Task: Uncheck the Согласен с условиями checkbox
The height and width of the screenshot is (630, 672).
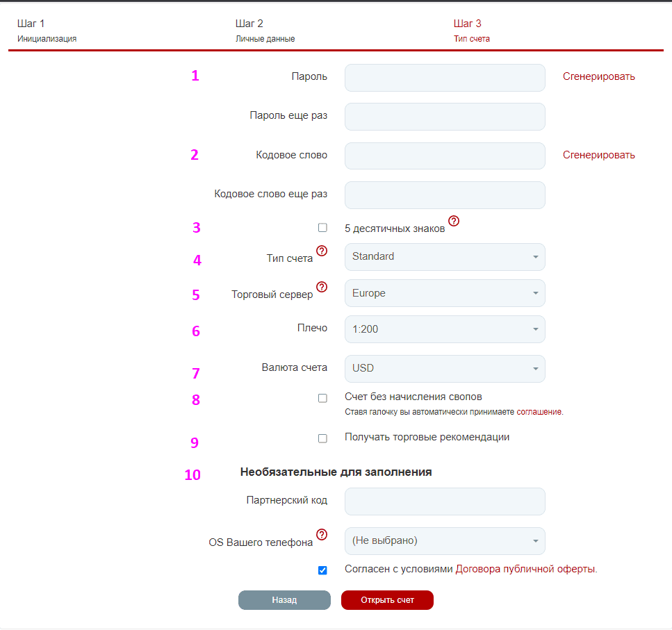Action: tap(322, 570)
